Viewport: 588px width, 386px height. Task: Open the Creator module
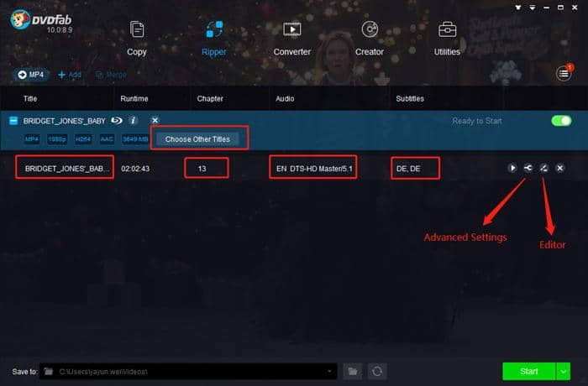coord(370,39)
